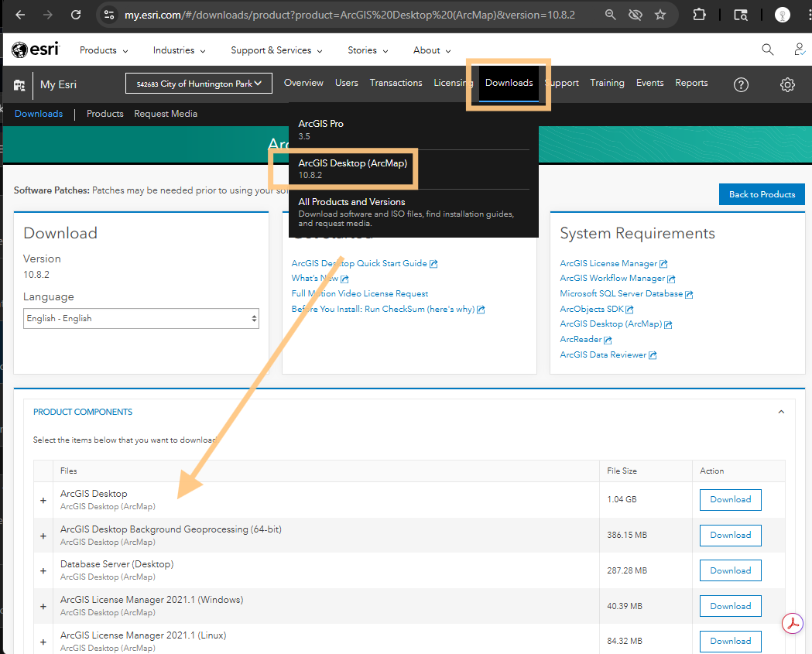Download ArcGIS License Manager 2021.1 (Windows)
This screenshot has height=654, width=812.
tap(730, 606)
